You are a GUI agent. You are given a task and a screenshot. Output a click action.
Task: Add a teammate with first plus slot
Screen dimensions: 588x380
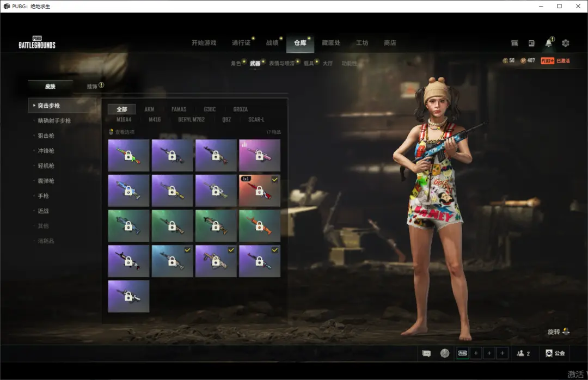(476, 353)
